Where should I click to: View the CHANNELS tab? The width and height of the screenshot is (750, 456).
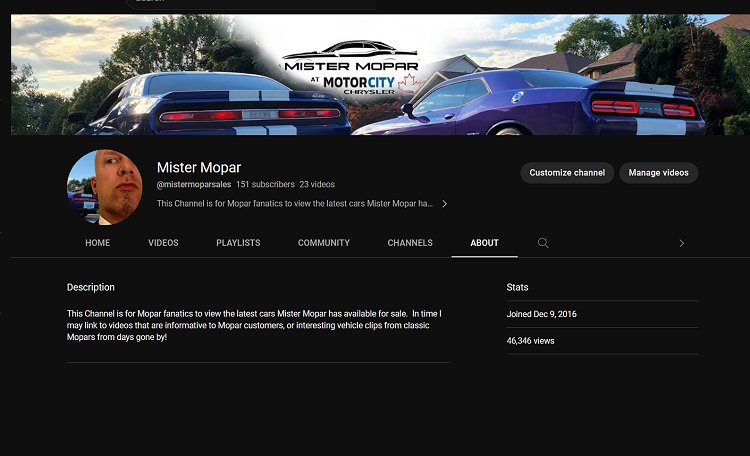pyautogui.click(x=410, y=243)
